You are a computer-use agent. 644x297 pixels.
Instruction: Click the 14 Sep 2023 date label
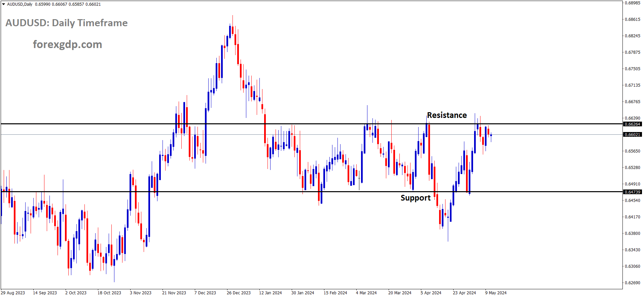45,293
